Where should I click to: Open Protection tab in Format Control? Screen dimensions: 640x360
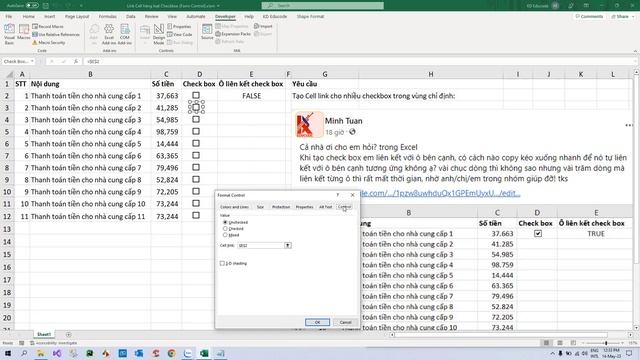tap(281, 207)
